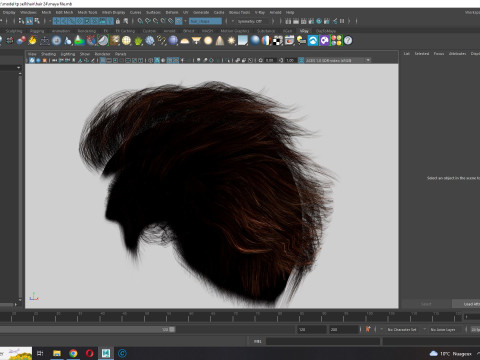
Task: Click the red and blue spheres shelf icon
Action: tap(21, 41)
